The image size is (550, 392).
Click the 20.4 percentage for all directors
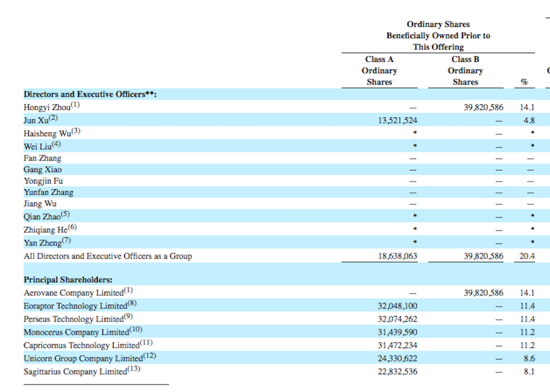pyautogui.click(x=527, y=256)
